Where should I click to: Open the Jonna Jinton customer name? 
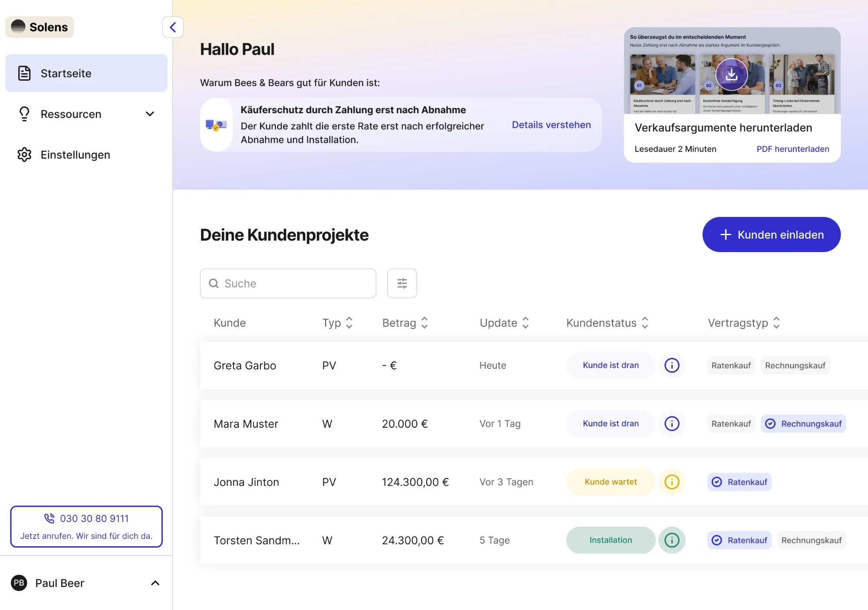point(246,482)
